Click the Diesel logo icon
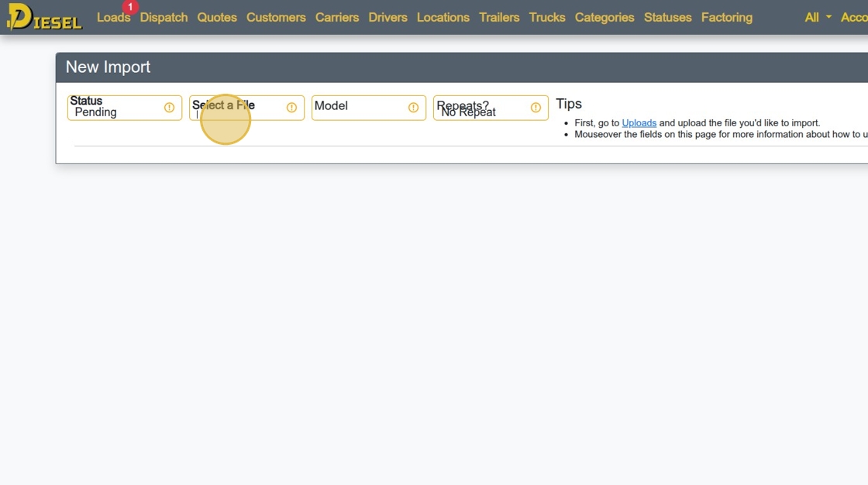The width and height of the screenshot is (868, 485). [44, 16]
